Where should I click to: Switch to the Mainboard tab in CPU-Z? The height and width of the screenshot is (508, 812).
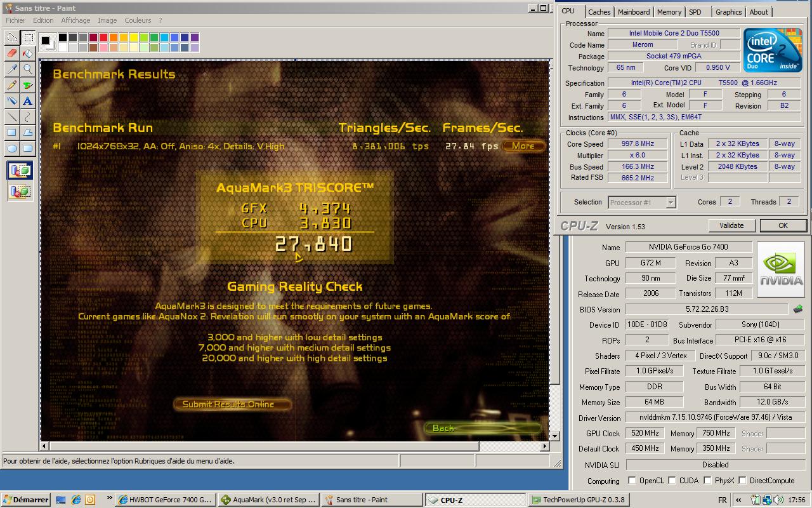click(634, 12)
